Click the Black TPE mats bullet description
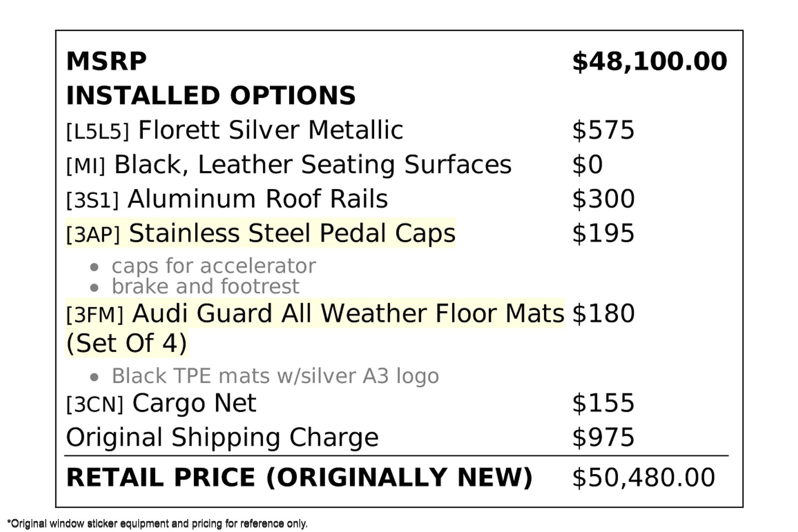798x532 pixels. (275, 376)
